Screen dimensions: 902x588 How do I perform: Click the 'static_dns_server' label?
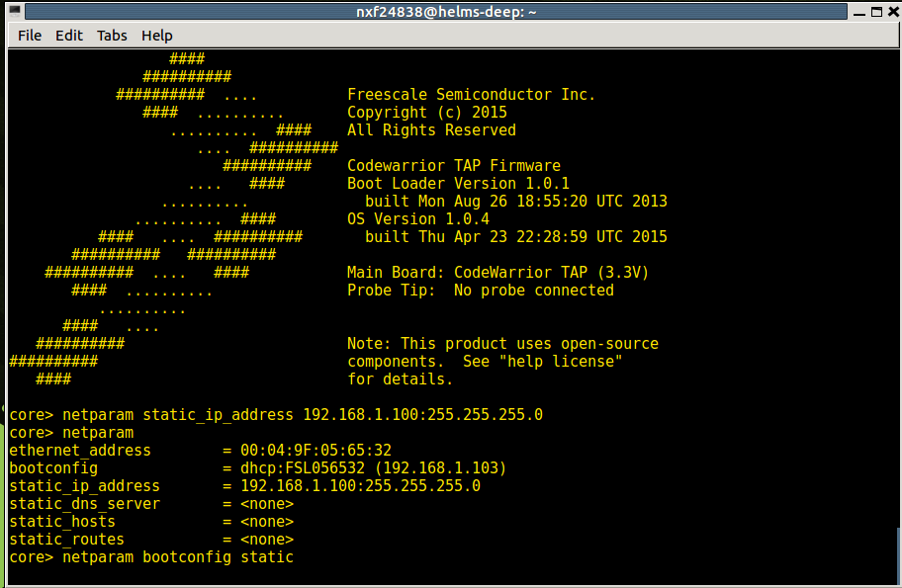point(85,504)
